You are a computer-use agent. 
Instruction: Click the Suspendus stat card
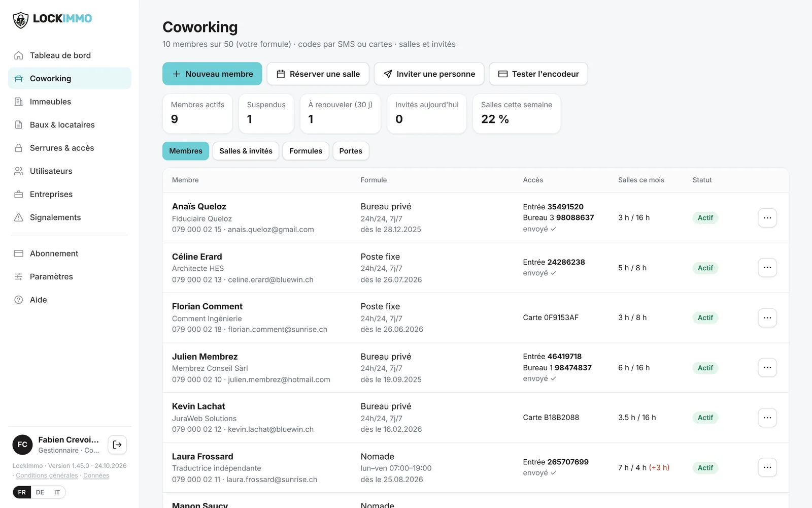(x=266, y=113)
